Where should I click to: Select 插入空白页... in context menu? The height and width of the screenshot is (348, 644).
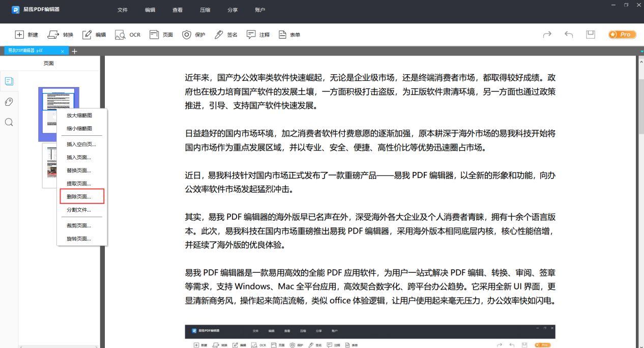coord(82,144)
